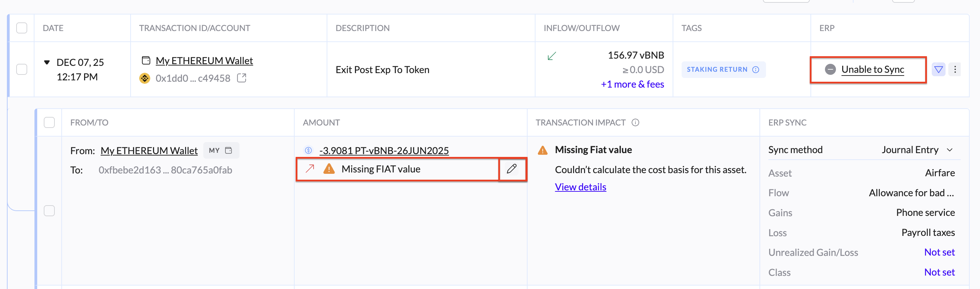Open the three-dot more options menu
980x289 pixels.
[955, 69]
